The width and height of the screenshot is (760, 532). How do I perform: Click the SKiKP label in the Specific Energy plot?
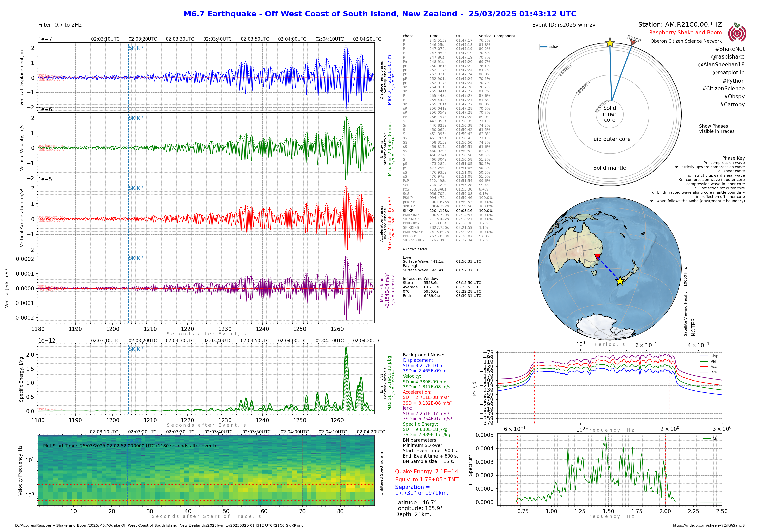click(136, 349)
